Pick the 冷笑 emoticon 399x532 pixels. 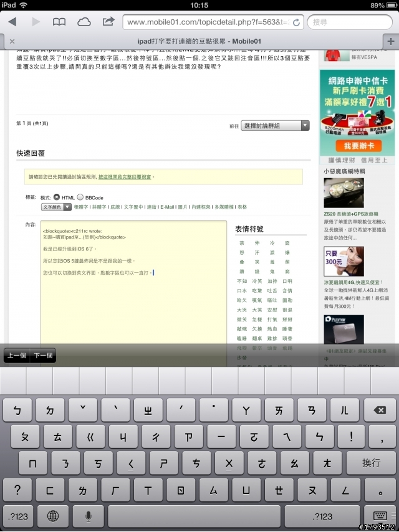pyautogui.click(x=257, y=281)
